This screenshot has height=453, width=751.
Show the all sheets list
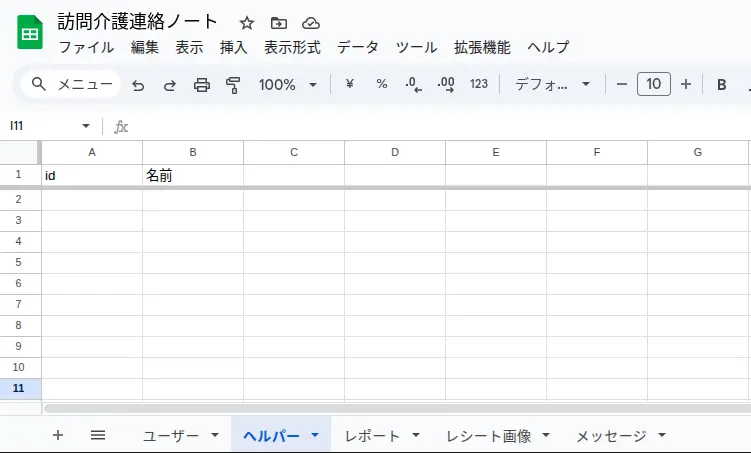coord(98,435)
